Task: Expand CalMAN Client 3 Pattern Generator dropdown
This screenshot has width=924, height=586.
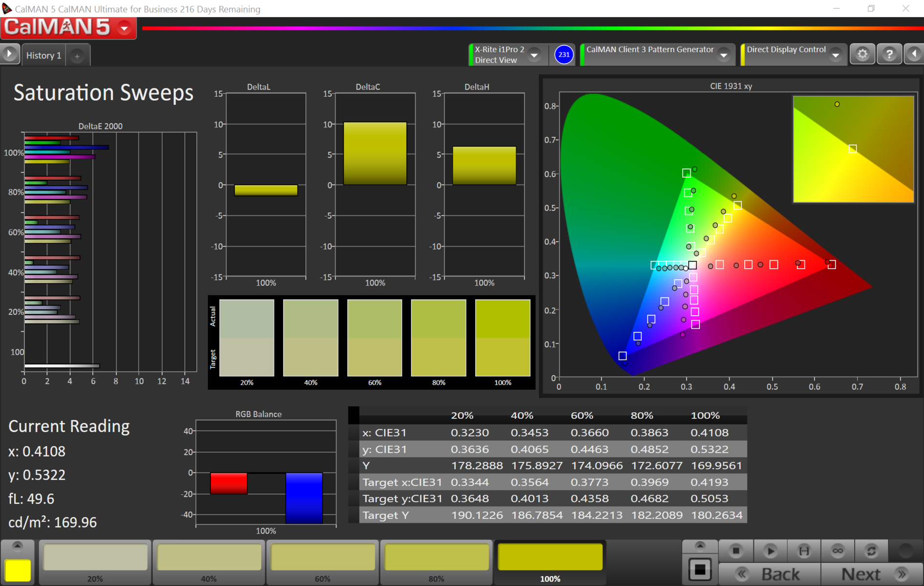Action: (724, 55)
